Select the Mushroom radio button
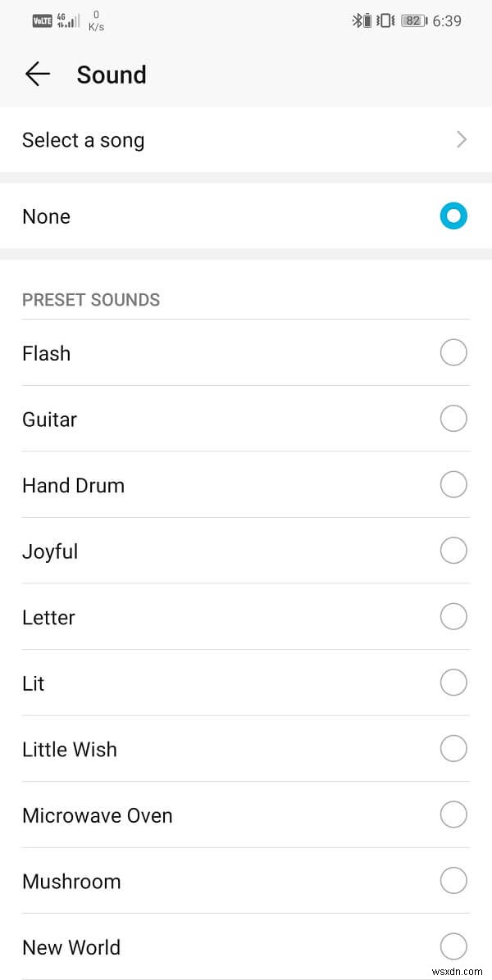 pos(453,881)
